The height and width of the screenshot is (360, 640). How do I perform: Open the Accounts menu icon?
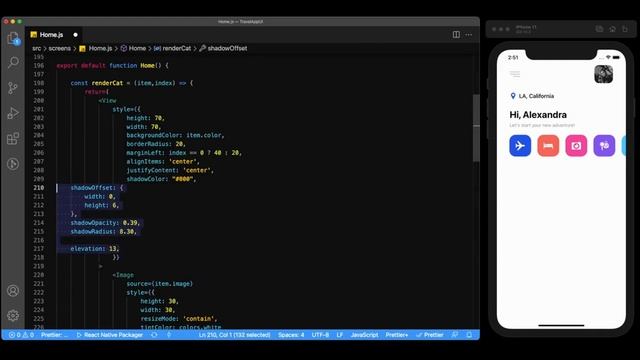pyautogui.click(x=13, y=291)
